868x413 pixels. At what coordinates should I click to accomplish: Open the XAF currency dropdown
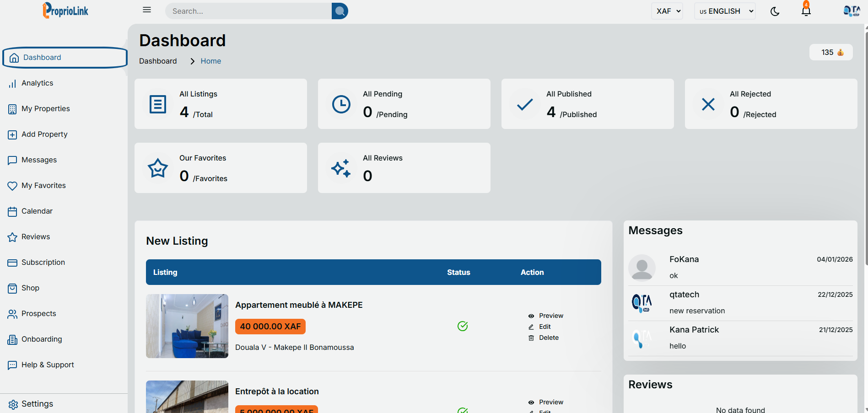pyautogui.click(x=667, y=11)
